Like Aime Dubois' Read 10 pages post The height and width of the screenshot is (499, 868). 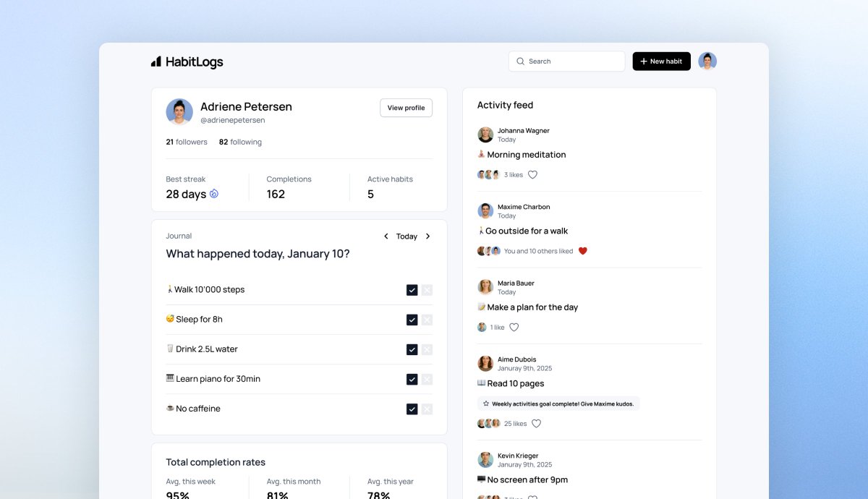[536, 424]
